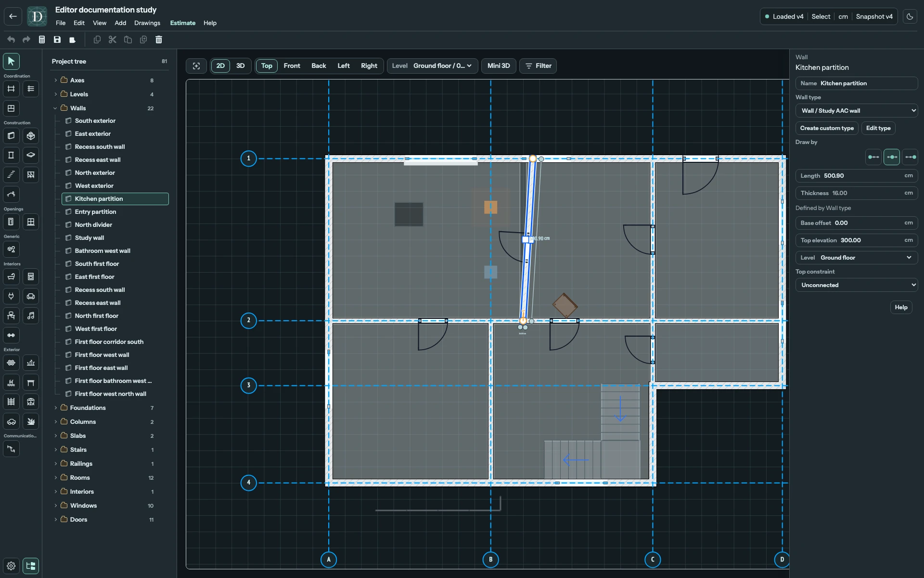
Task: Open the Level Ground floor dropdown in properties
Action: [x=857, y=258]
